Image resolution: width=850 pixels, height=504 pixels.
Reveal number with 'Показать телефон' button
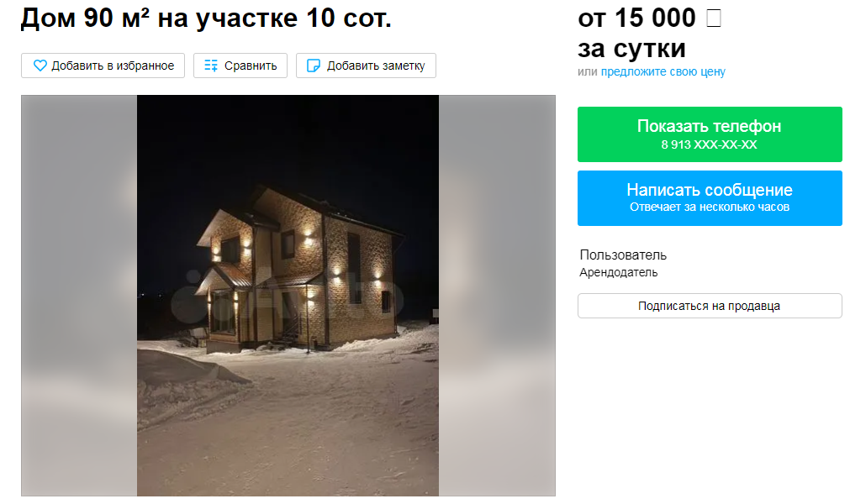(710, 134)
